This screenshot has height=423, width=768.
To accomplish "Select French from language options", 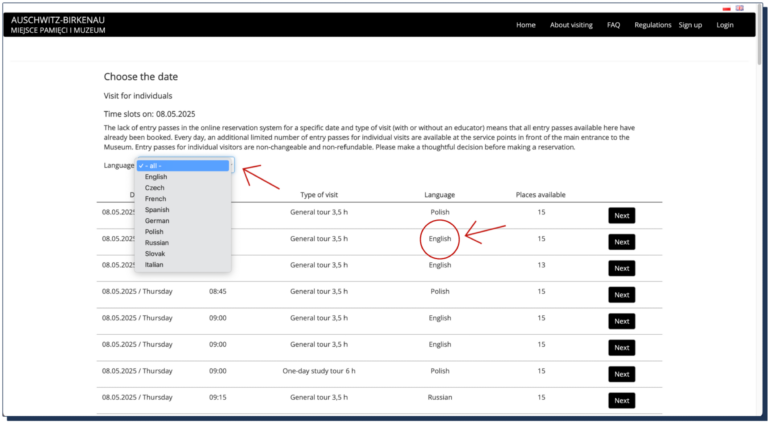I will [x=156, y=199].
